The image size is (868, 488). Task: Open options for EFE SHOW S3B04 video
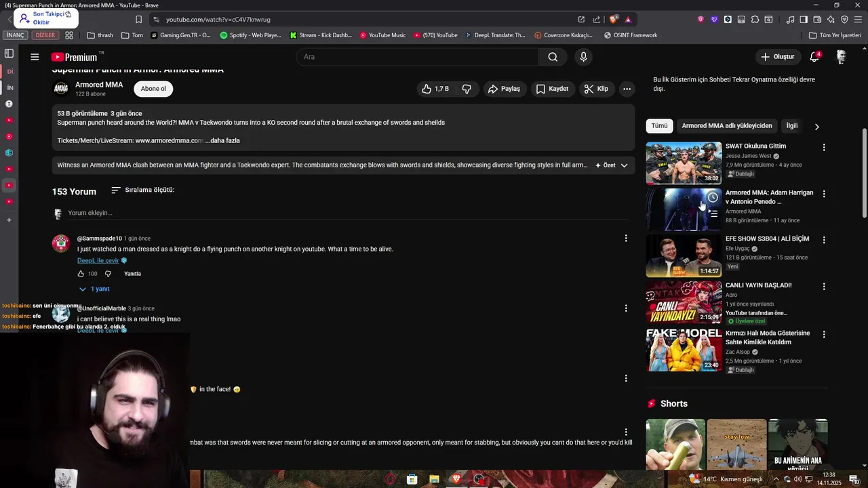coord(824,240)
